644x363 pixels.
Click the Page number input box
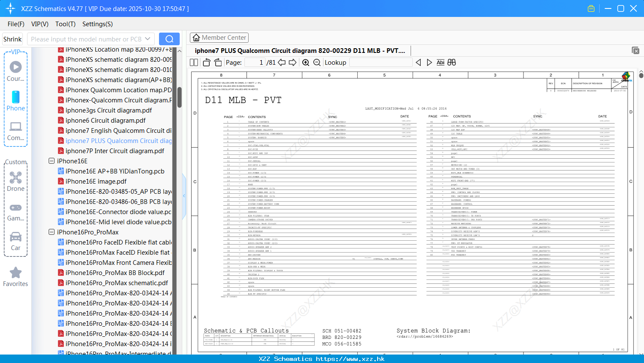pos(255,63)
